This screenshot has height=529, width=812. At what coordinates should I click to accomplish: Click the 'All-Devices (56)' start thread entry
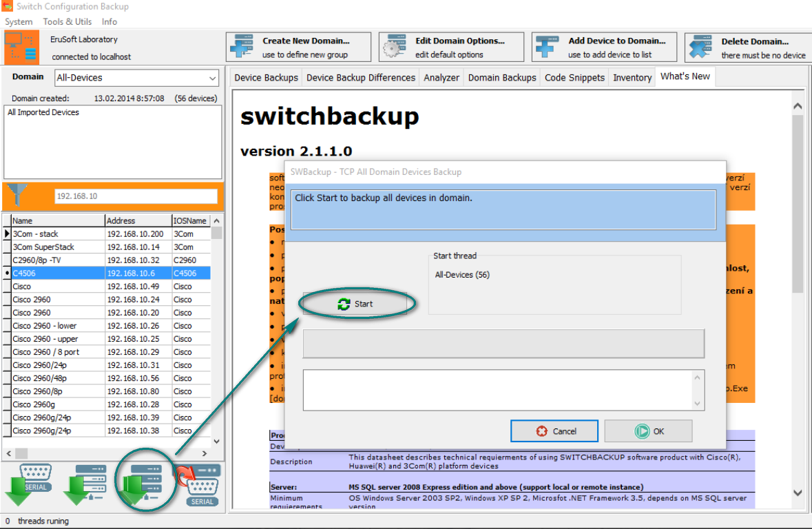[x=462, y=275]
